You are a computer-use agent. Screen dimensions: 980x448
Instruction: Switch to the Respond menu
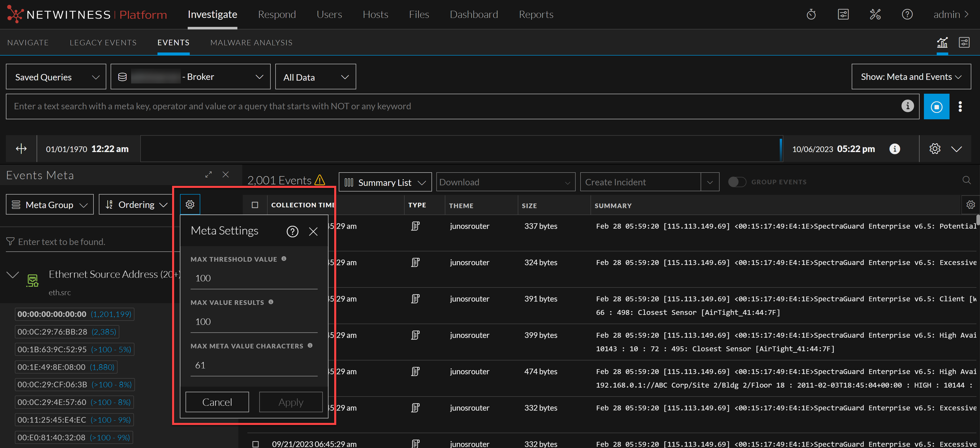tap(277, 14)
